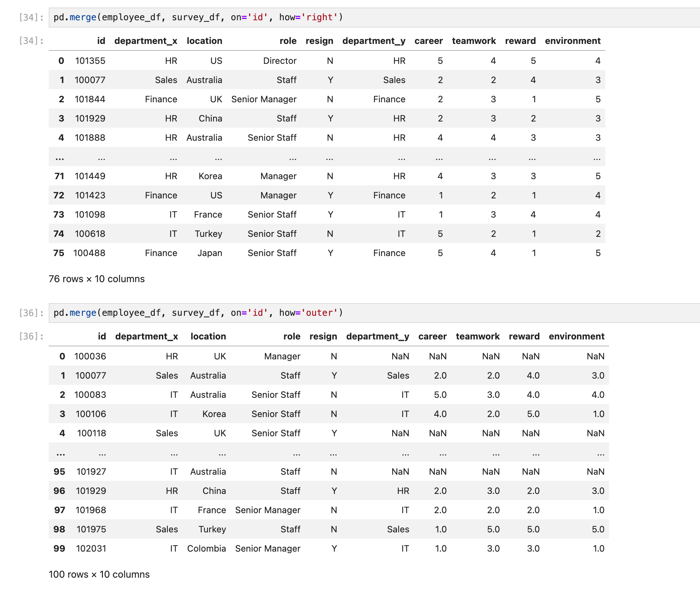Click role cell 'Director'

tap(280, 61)
